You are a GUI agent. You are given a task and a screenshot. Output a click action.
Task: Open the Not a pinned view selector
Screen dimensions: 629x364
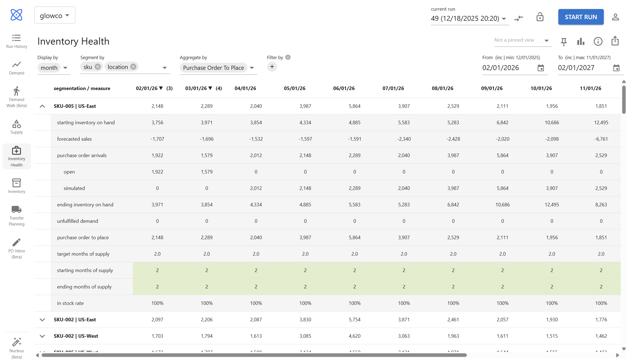(522, 40)
